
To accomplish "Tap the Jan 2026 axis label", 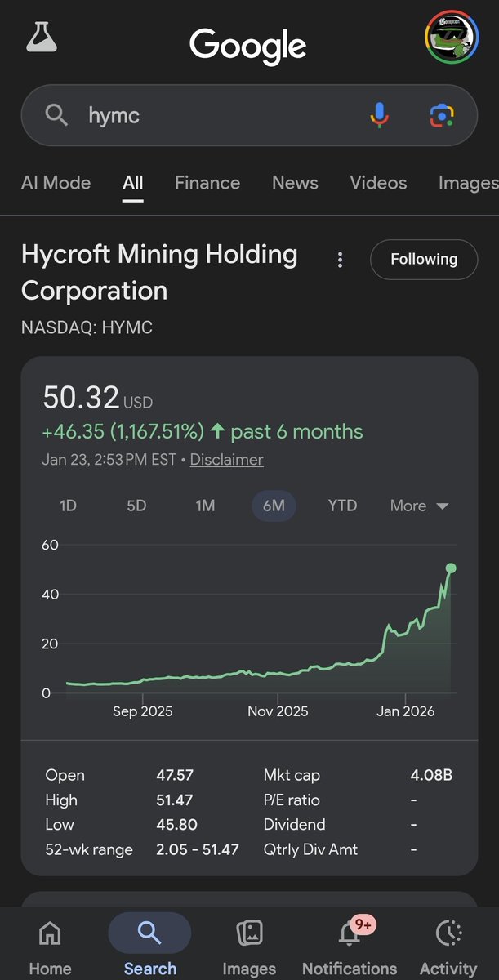I will [406, 711].
